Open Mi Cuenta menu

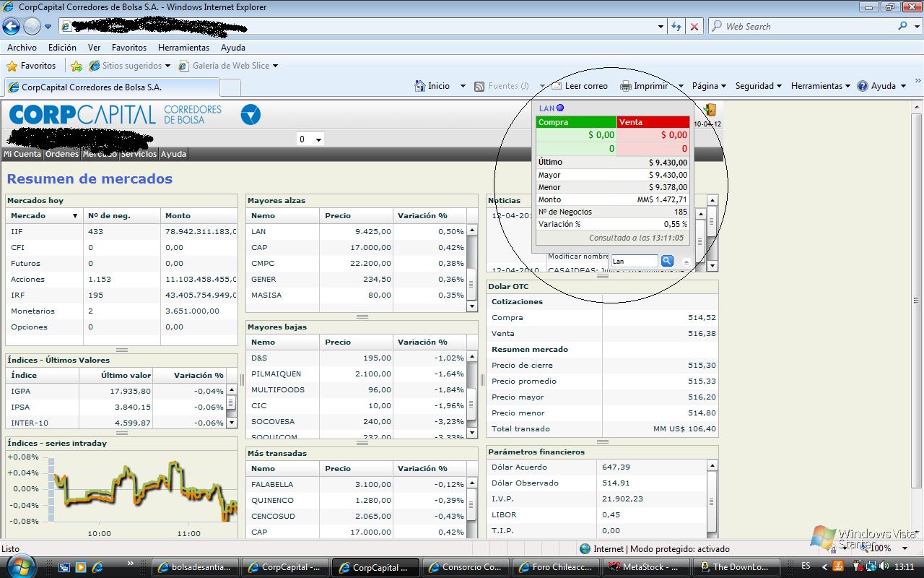click(22, 154)
